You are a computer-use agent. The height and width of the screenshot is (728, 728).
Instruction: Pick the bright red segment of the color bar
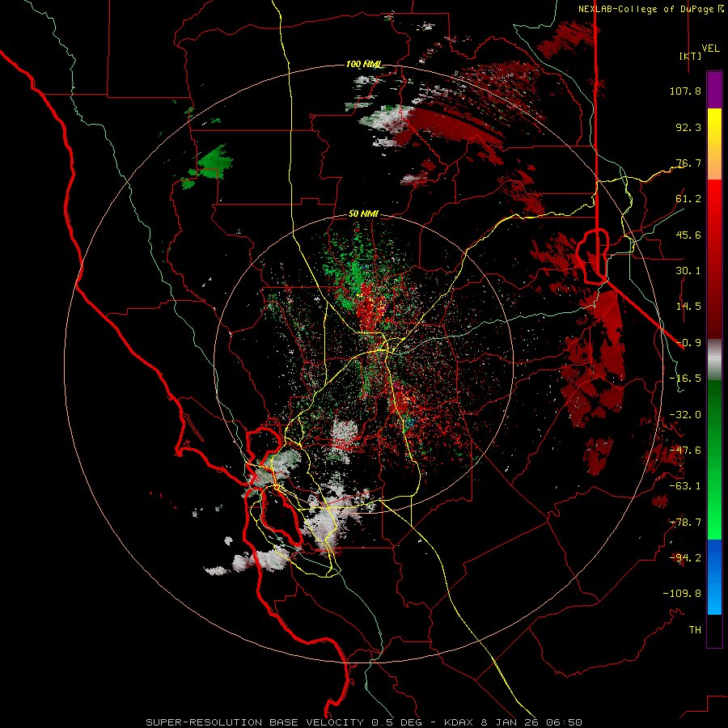[x=714, y=205]
